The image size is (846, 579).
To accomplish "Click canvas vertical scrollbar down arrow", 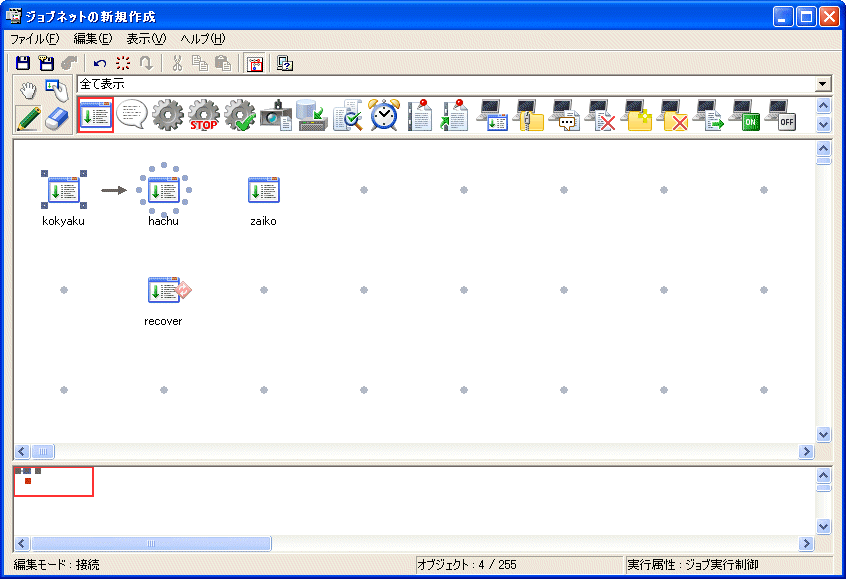I will point(823,434).
